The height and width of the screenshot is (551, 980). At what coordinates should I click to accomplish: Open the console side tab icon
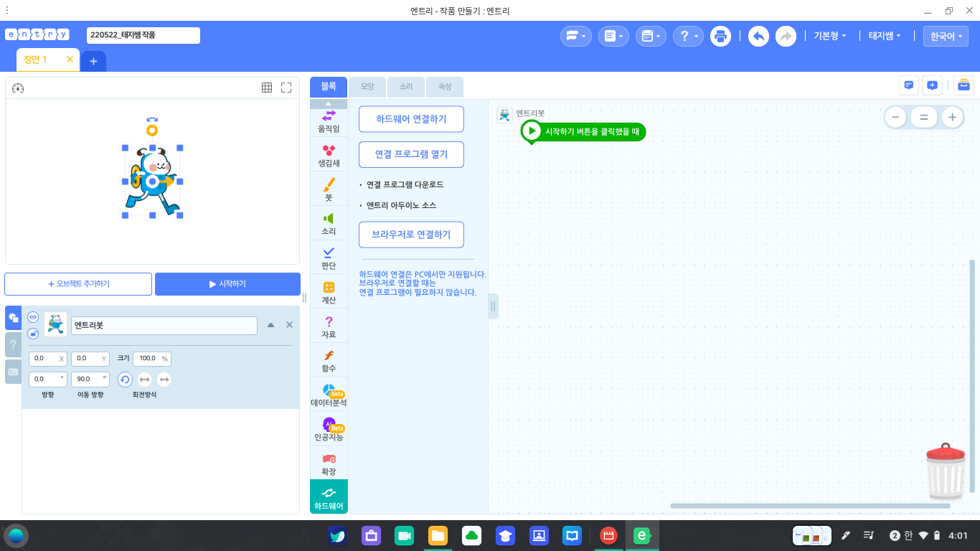(x=13, y=372)
